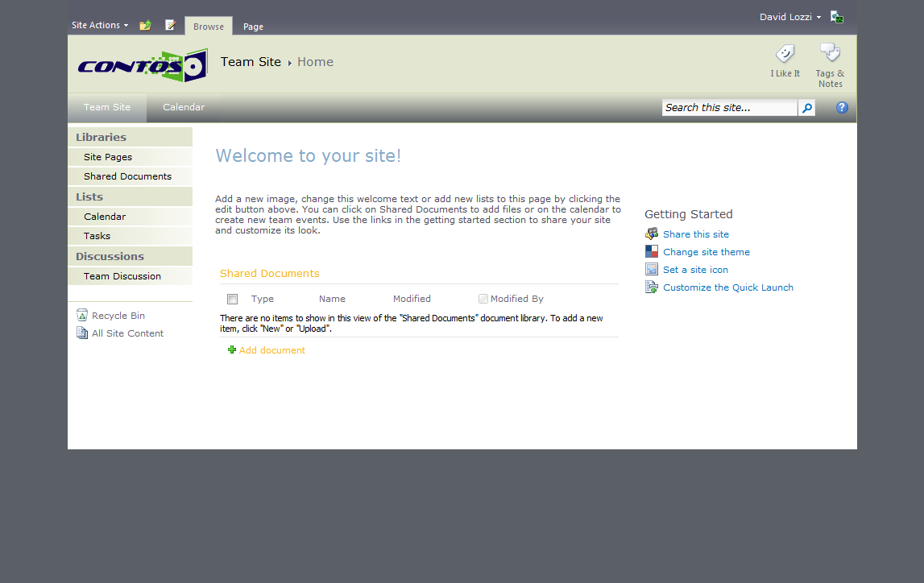Open the Change site theme link
Viewport: 924px width, 583px height.
click(706, 252)
